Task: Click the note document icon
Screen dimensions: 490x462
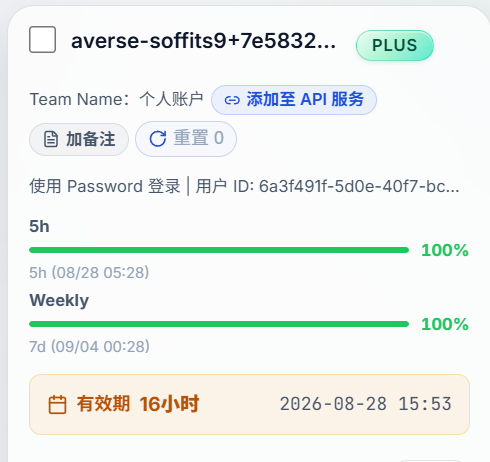Action: coord(51,139)
